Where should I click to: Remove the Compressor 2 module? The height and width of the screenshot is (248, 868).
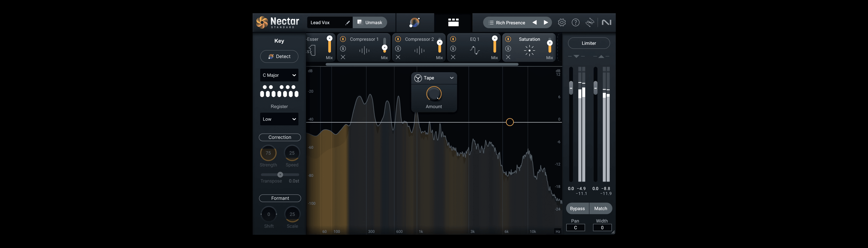pos(398,57)
